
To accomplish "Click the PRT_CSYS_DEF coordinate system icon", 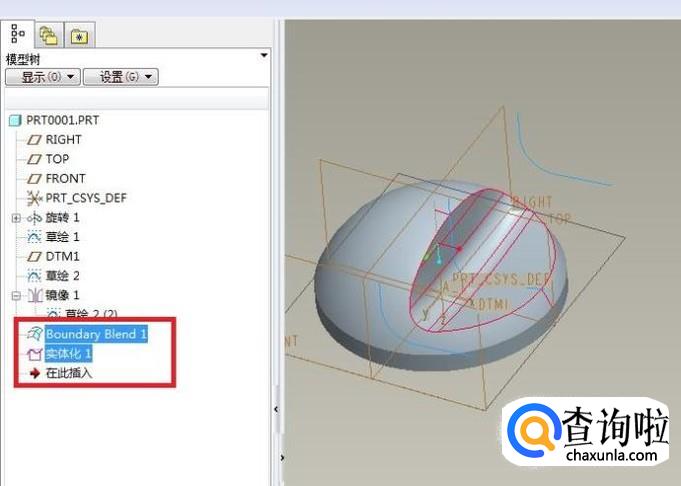I will tap(34, 198).
